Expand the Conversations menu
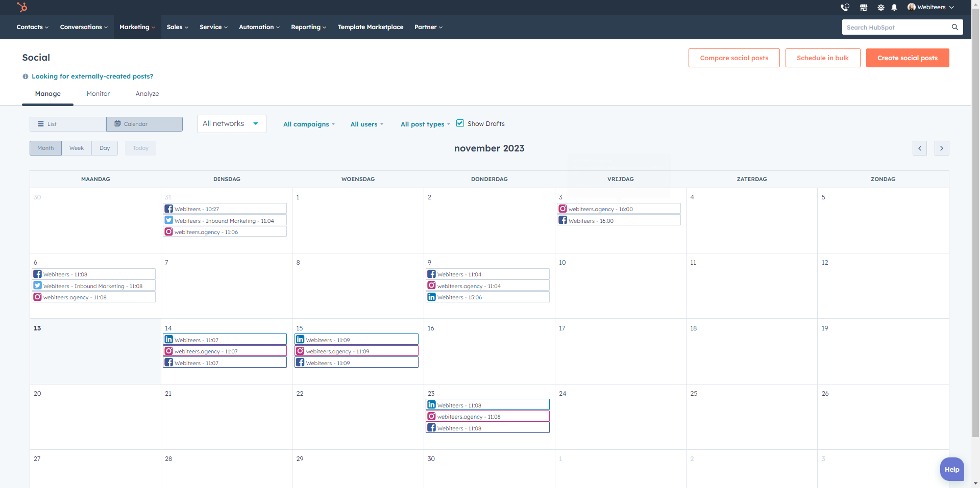Viewport: 980px width, 488px height. tap(84, 27)
